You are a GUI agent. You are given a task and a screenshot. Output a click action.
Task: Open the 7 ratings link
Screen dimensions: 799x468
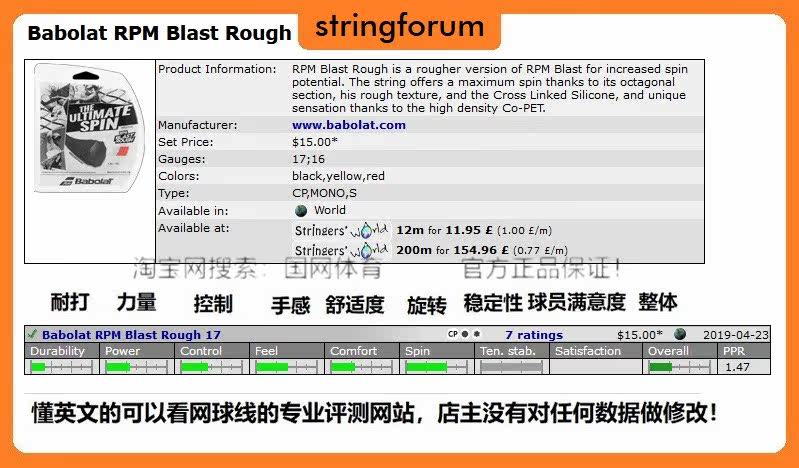[x=534, y=335]
